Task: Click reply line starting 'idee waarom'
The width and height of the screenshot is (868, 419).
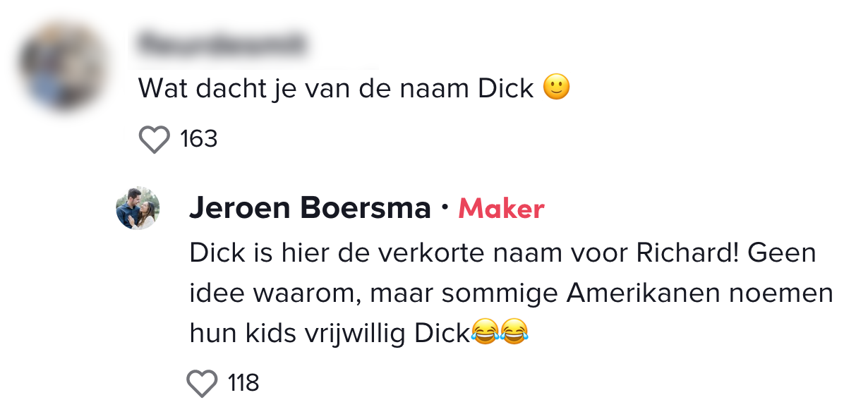Action: (512, 293)
